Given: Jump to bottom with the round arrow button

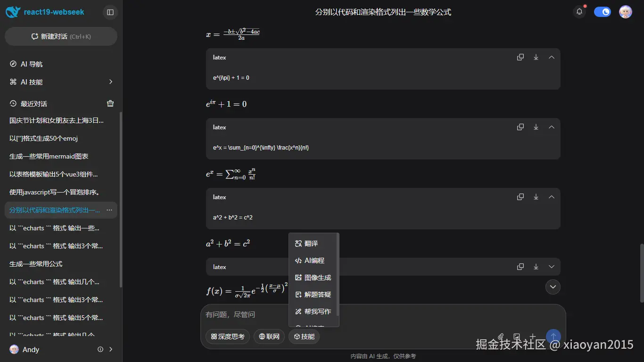Looking at the screenshot, I should (553, 286).
